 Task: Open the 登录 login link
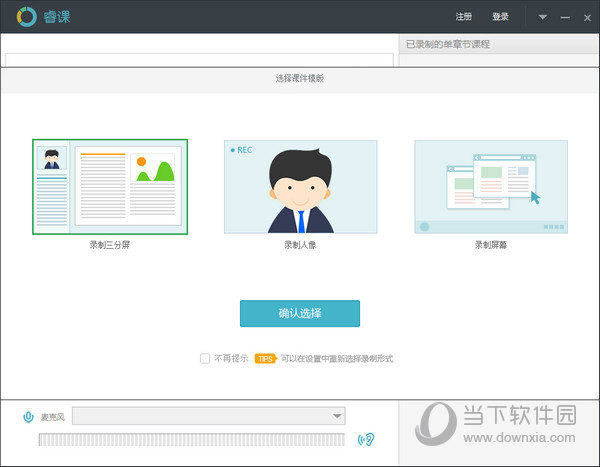(x=500, y=17)
